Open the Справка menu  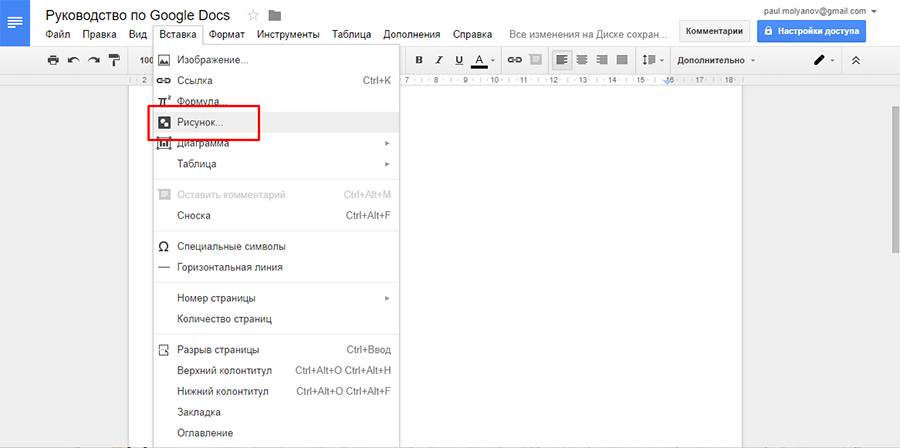472,34
